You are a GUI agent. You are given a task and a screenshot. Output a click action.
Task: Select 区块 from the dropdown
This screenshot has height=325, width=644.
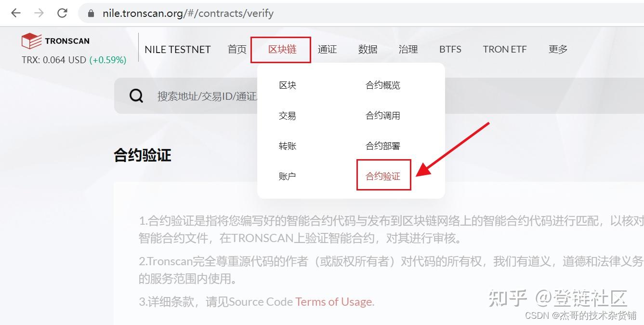tap(288, 85)
